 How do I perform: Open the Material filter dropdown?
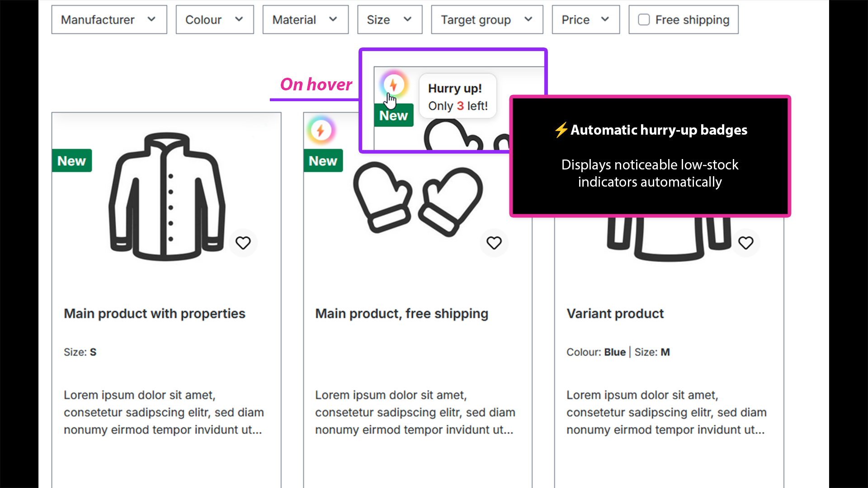point(306,19)
